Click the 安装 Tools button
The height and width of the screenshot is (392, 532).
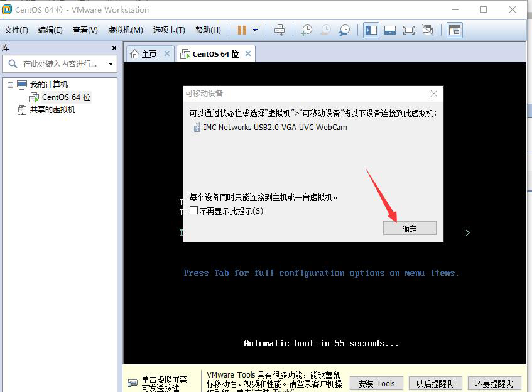pos(376,384)
